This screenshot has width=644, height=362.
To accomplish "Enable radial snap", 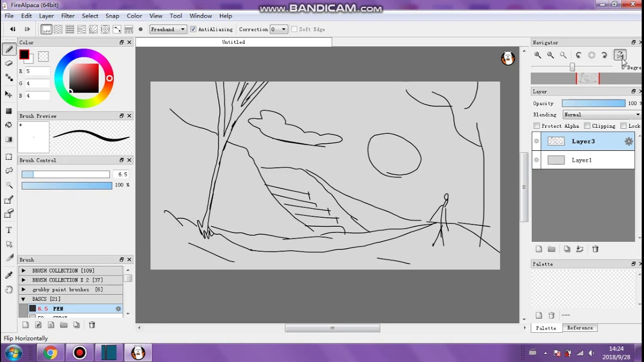I will click(93, 29).
